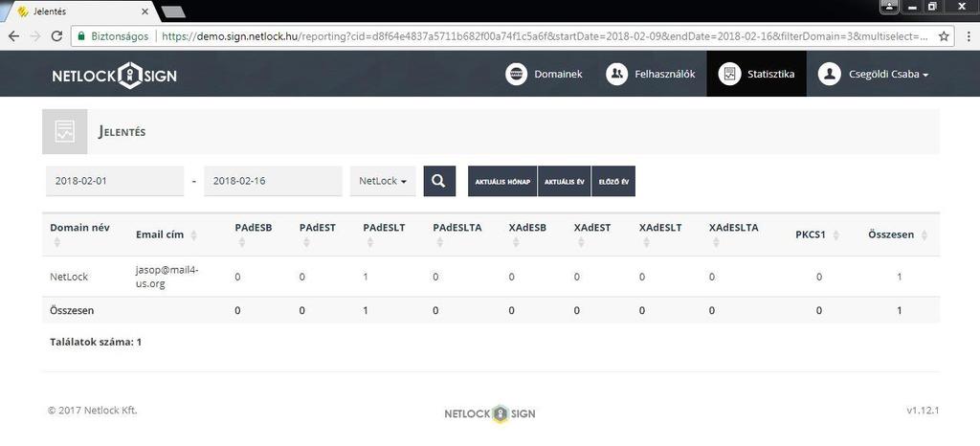Click the Találatok száma: 1 text
The height and width of the screenshot is (446, 980).
point(96,342)
